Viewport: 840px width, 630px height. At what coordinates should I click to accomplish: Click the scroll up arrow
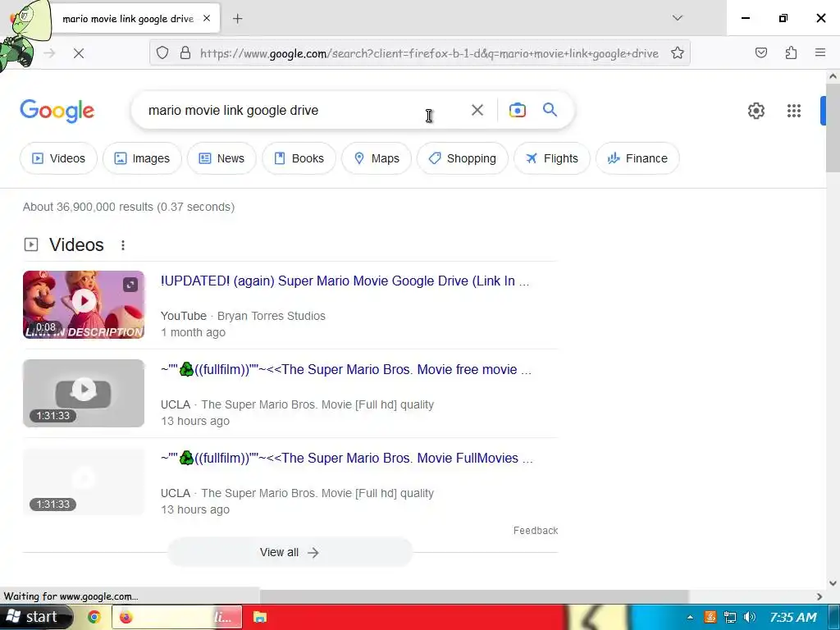[833, 76]
